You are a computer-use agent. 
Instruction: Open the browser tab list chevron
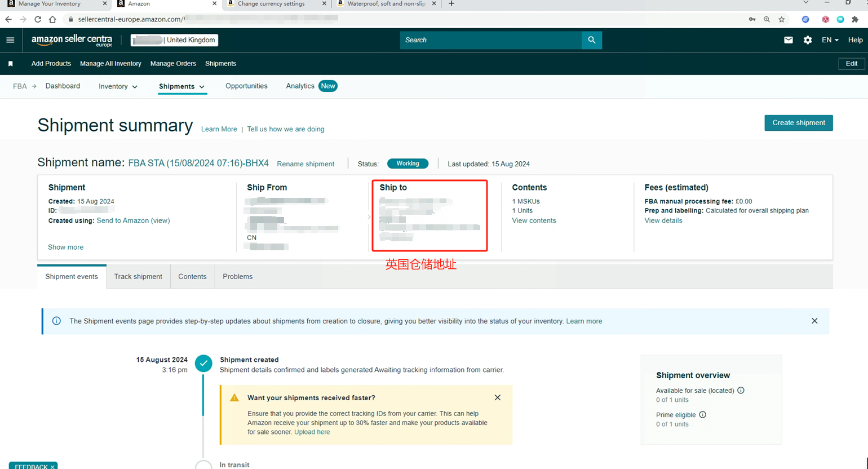tap(805, 3)
